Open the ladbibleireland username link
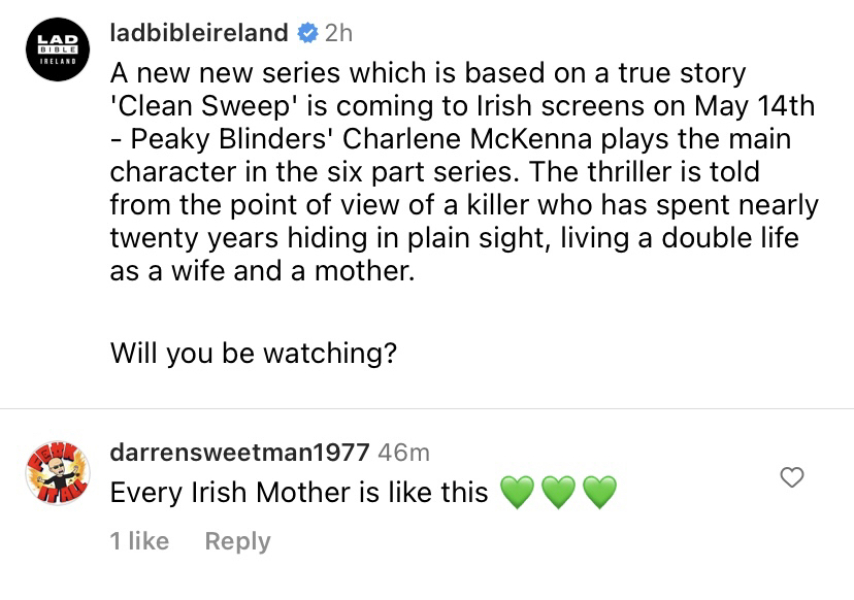The height and width of the screenshot is (600, 854). click(x=199, y=33)
